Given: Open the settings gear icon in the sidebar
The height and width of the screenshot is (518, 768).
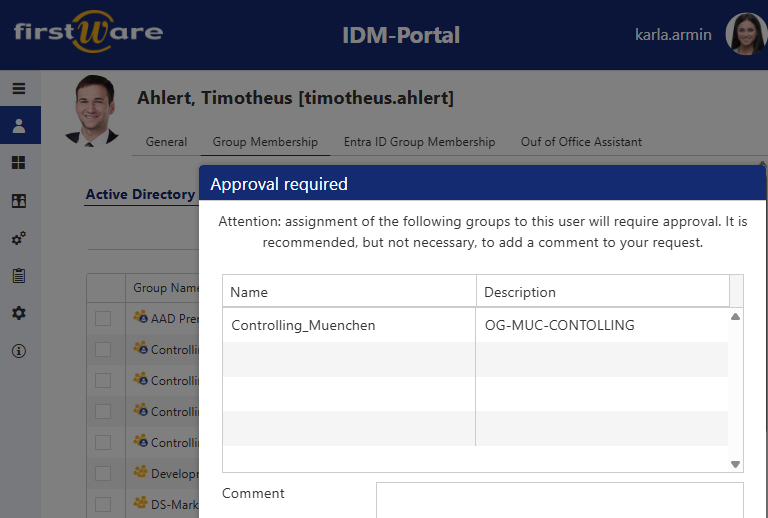Looking at the screenshot, I should pyautogui.click(x=19, y=313).
